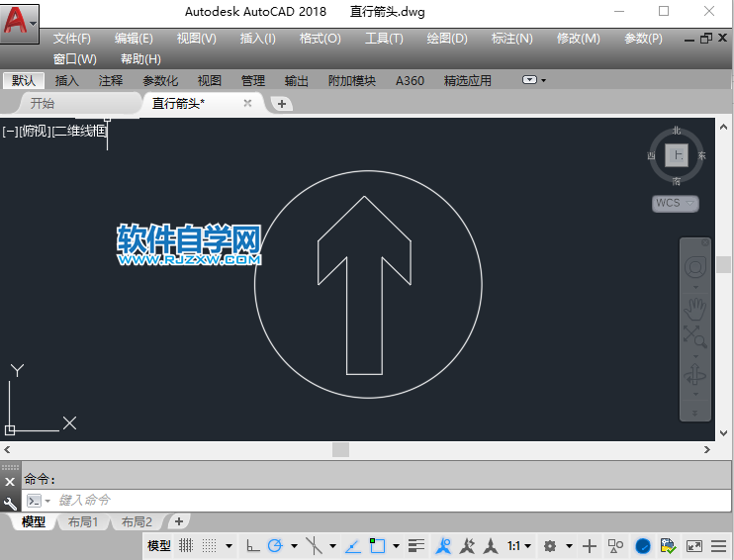This screenshot has height=560, width=734.
Task: Toggle snap mode dotted grid icon
Action: pos(210,545)
